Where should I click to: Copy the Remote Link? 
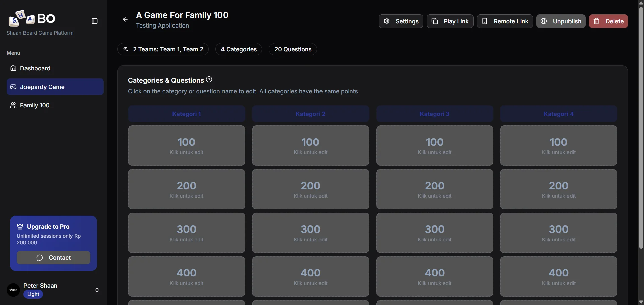click(505, 21)
